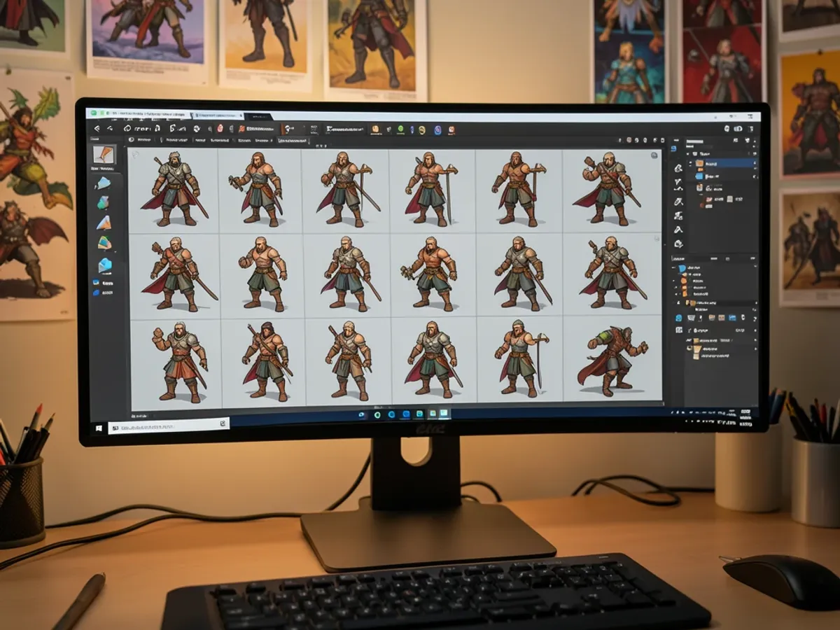Viewport: 840px width, 630px height.
Task: Click the purple-blue round icon in the top toolbar
Action: 437,129
